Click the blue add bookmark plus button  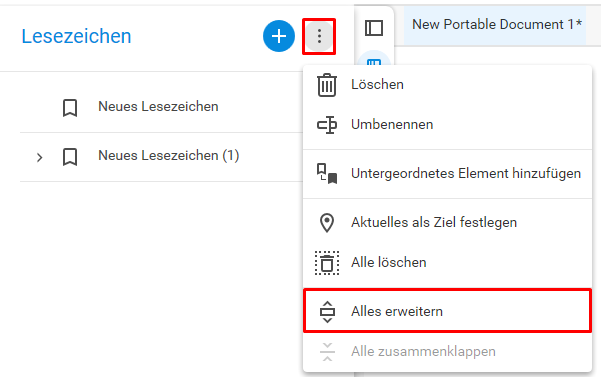click(279, 36)
